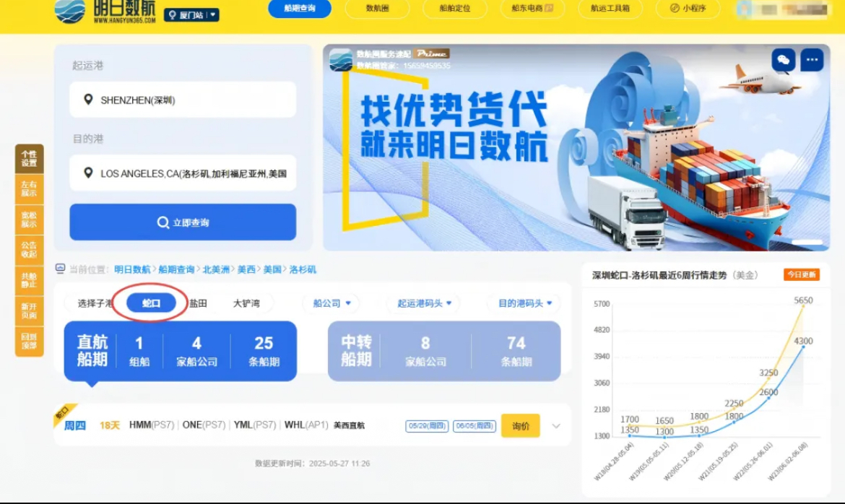This screenshot has width=845, height=504.
Task: Click the magnifier icon in 立即查询 button
Action: click(162, 222)
